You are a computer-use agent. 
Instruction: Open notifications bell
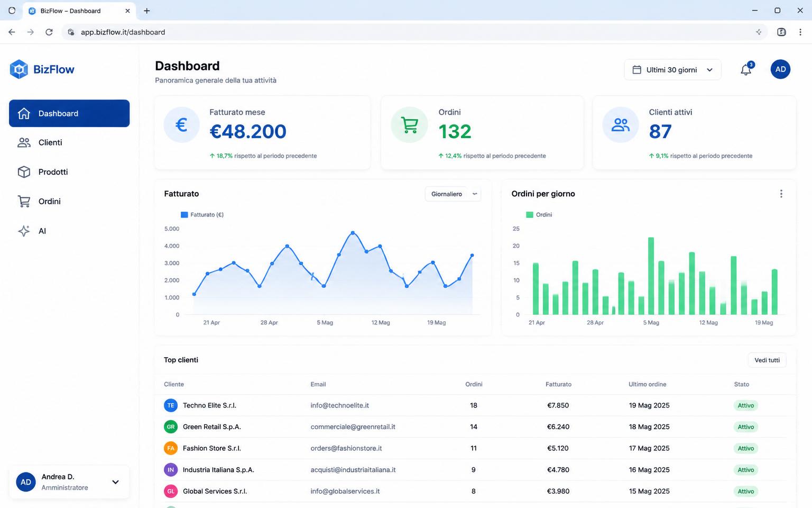click(x=746, y=69)
